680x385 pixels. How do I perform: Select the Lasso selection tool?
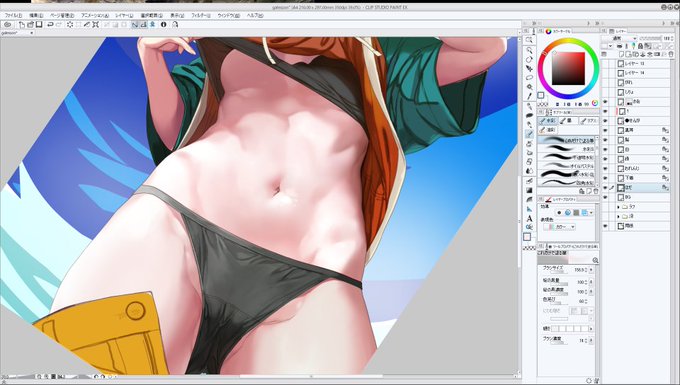pyautogui.click(x=529, y=78)
